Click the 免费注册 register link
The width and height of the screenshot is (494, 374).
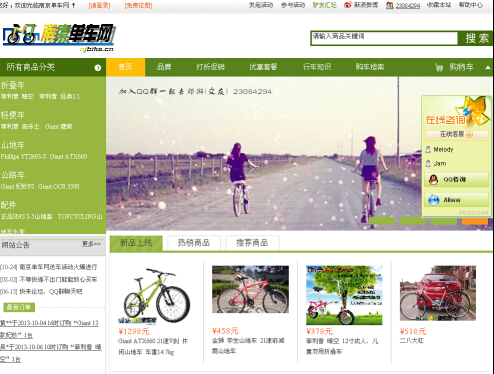coord(138,5)
